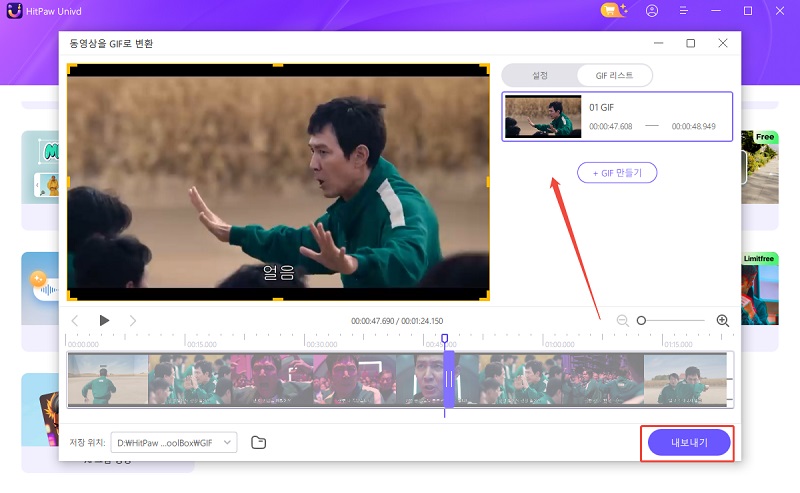The width and height of the screenshot is (800, 493).
Task: Switch to the GIF 리스트 tab
Action: pos(614,76)
